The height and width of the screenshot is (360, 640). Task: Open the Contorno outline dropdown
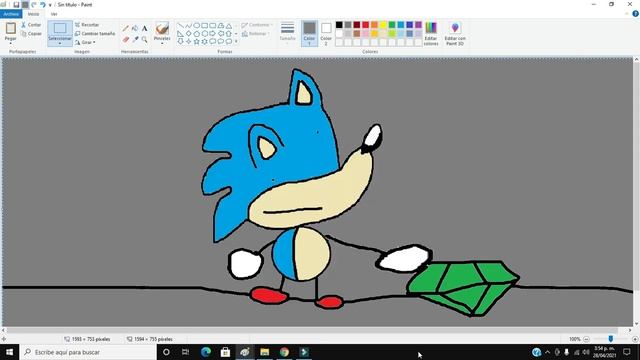pyautogui.click(x=257, y=25)
